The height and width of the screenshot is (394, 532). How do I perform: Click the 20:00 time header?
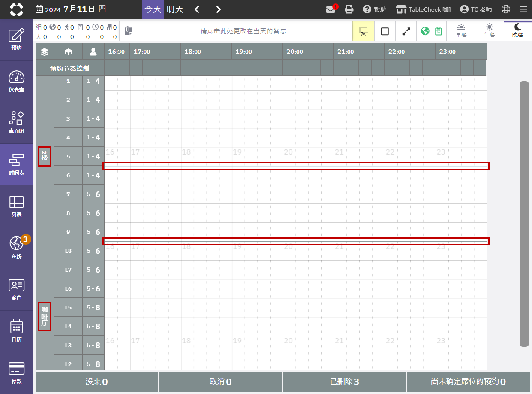[295, 52]
